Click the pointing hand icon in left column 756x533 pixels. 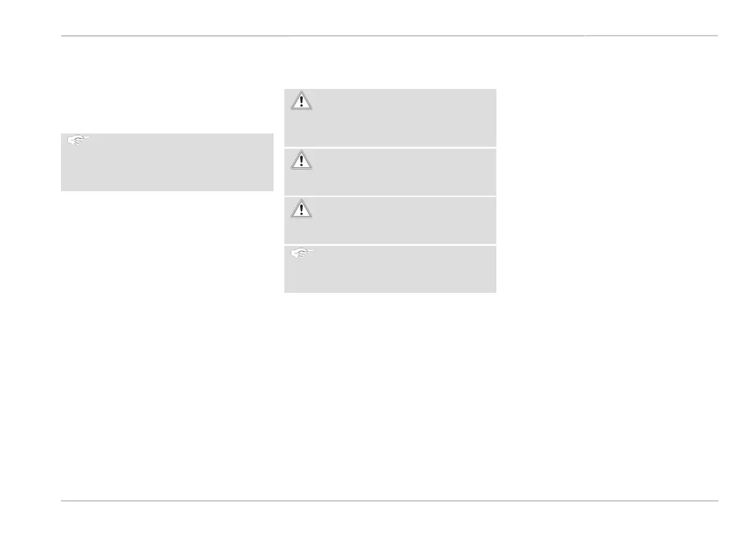pyautogui.click(x=78, y=140)
